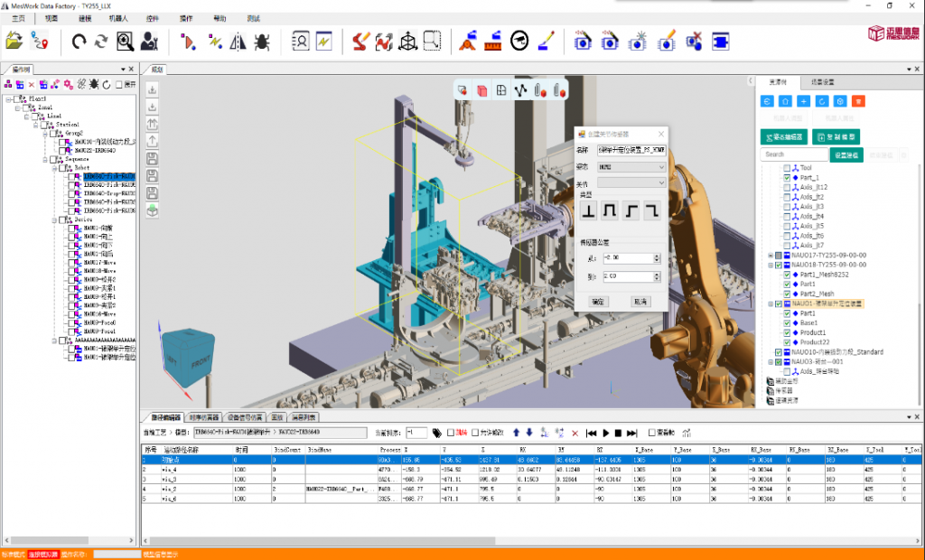Click the magnifier inspect toolbar icon

pyautogui.click(x=125, y=42)
